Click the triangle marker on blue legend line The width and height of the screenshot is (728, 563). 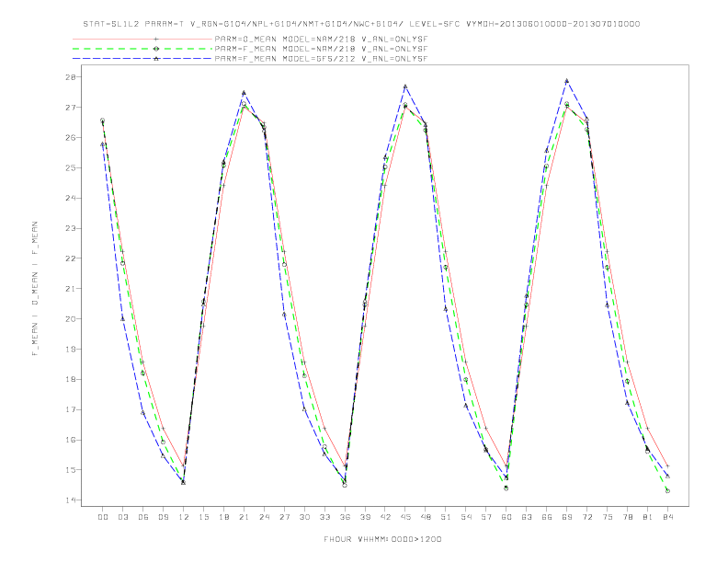click(x=156, y=59)
